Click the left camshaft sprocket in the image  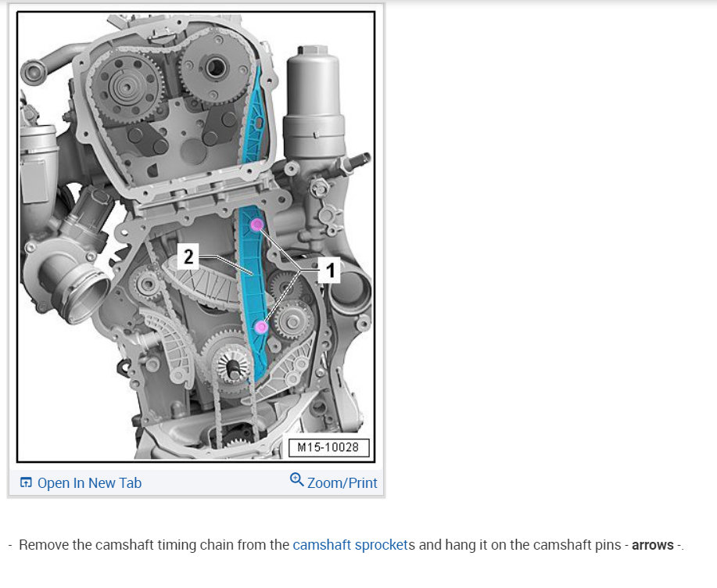pos(127,88)
